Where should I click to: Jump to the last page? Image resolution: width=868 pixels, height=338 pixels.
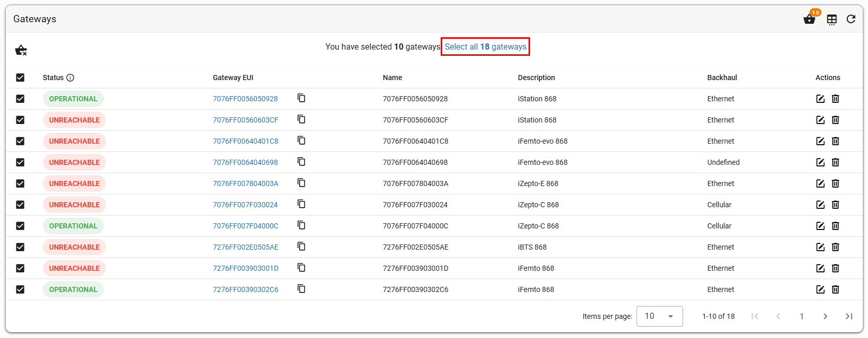click(849, 316)
